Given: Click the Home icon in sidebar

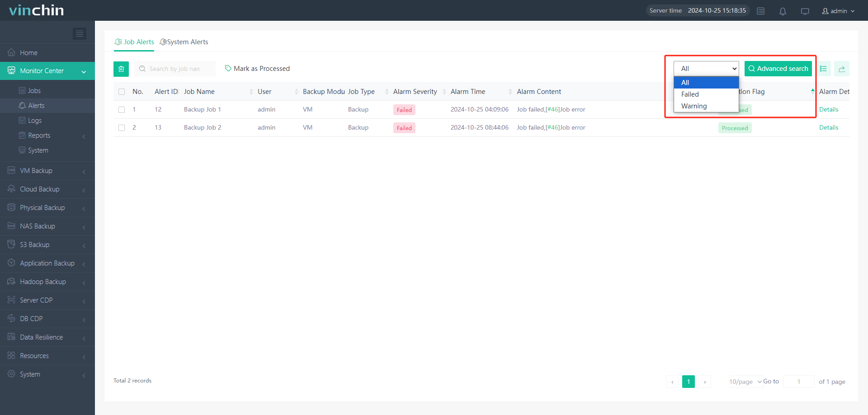Looking at the screenshot, I should (12, 53).
